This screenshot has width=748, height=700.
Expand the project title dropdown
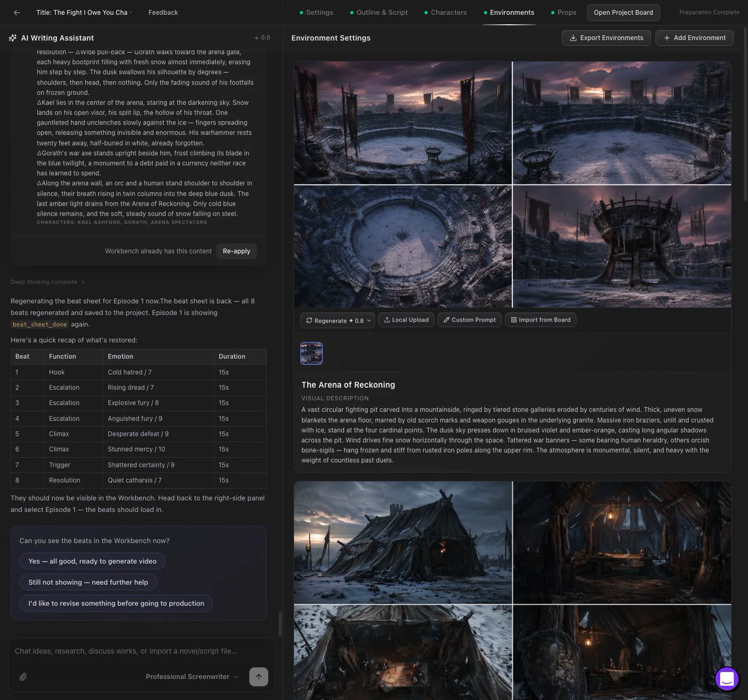pyautogui.click(x=84, y=13)
